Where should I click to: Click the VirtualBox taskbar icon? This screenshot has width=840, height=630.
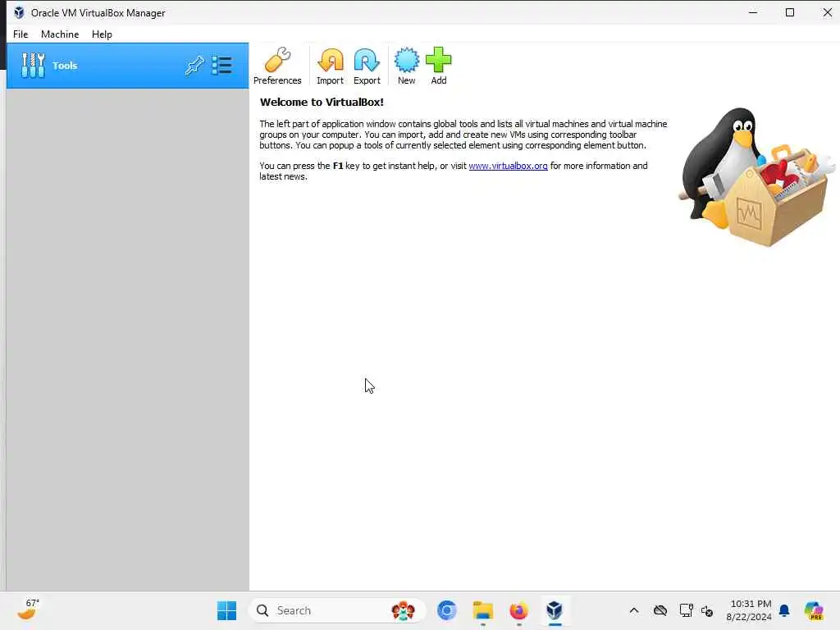555,610
